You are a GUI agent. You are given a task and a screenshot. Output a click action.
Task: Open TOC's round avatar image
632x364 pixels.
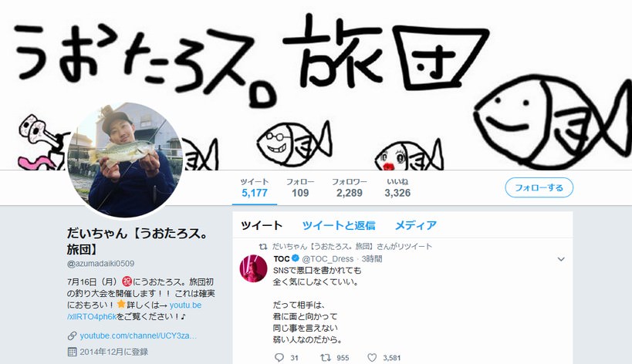pyautogui.click(x=253, y=268)
